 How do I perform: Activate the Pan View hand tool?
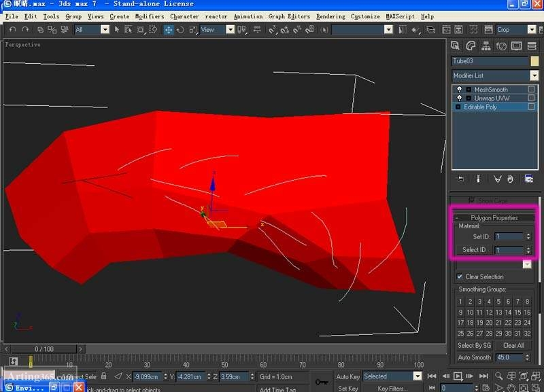click(x=511, y=388)
